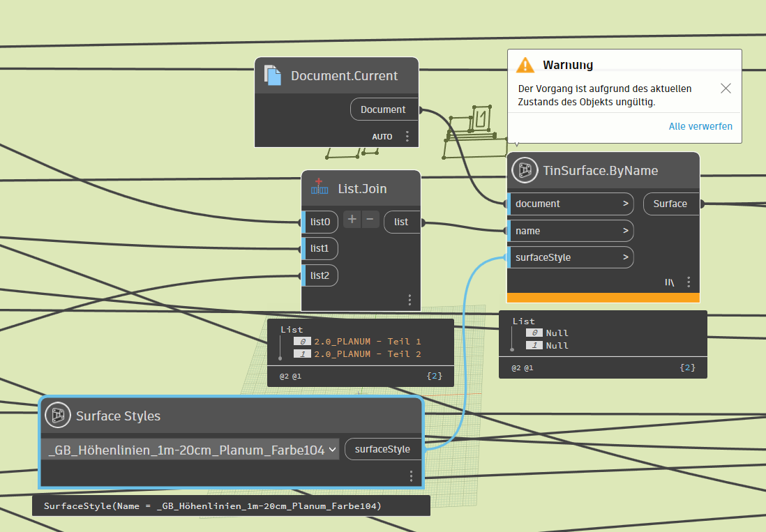Image resolution: width=766 pixels, height=532 pixels.
Task: Dismiss the Warnung message with the X
Action: click(x=726, y=88)
